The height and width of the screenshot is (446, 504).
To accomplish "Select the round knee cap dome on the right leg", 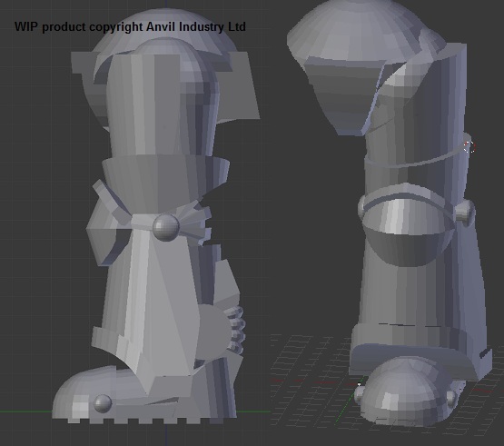I will pos(409,233).
